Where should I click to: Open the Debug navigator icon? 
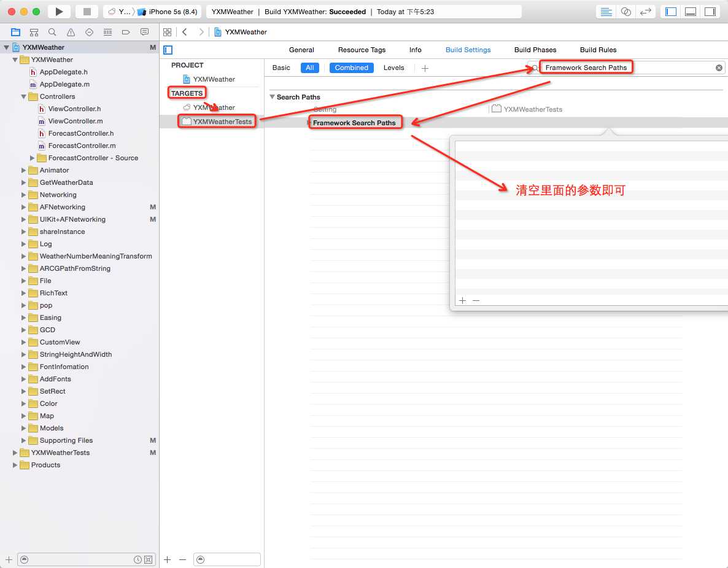tap(107, 32)
